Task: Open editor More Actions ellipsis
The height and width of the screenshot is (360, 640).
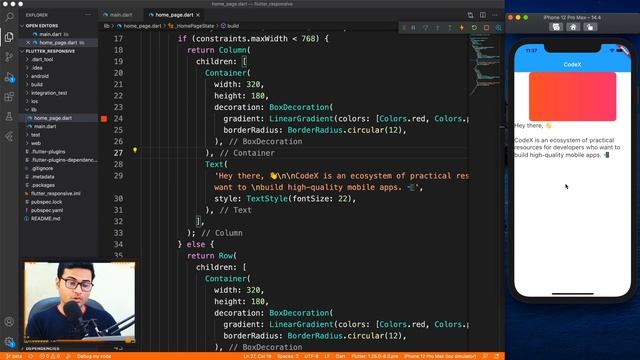Action: point(495,15)
